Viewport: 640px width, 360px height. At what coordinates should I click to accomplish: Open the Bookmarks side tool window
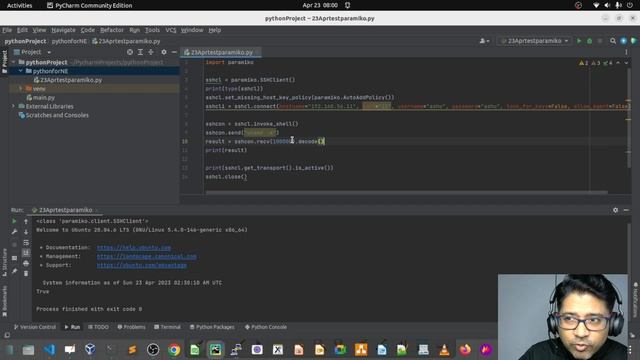coord(4,301)
